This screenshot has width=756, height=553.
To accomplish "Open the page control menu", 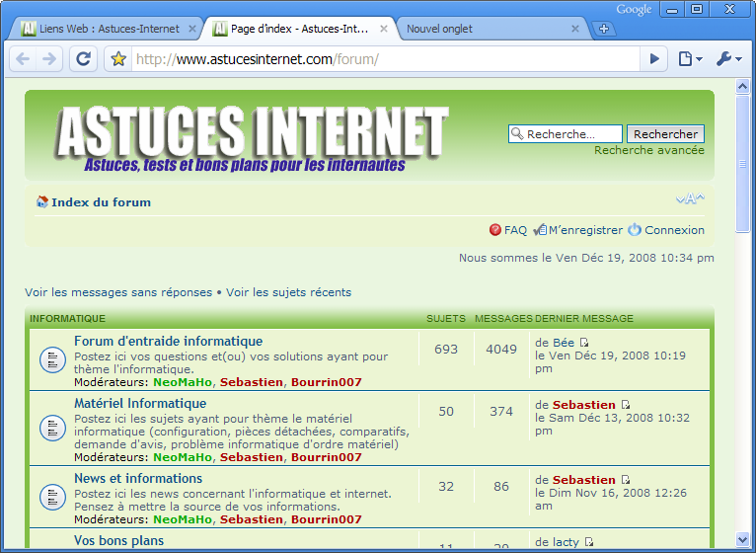I will [x=691, y=59].
